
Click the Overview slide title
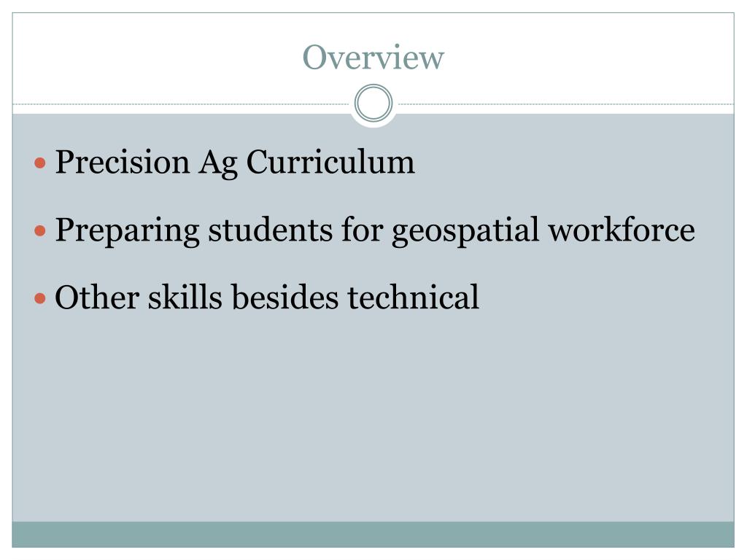point(373,58)
